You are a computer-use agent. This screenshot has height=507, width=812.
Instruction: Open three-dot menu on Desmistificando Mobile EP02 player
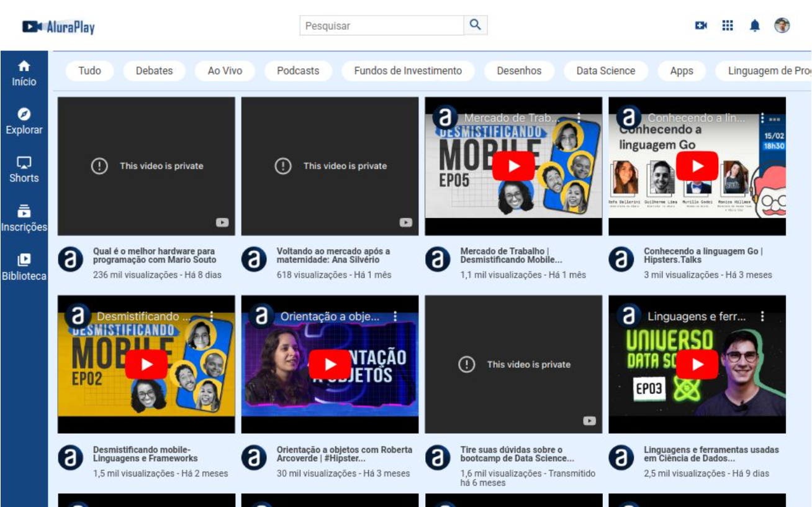pos(211,316)
